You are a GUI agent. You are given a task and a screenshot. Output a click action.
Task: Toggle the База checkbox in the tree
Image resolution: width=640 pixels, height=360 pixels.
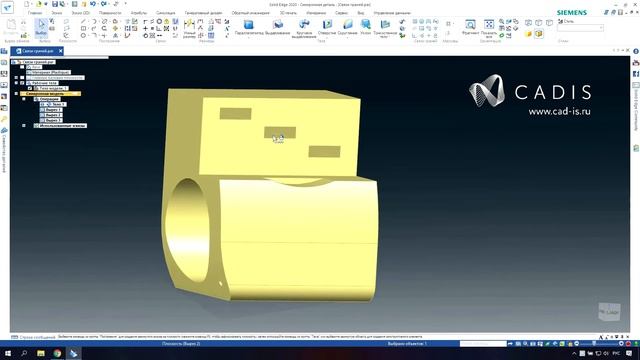point(22,67)
